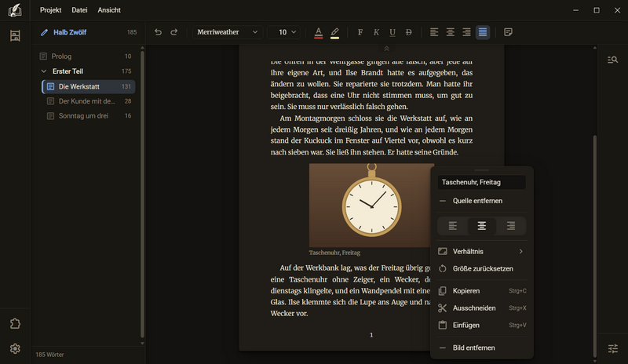
Task: Click Bild entfernen
Action: [482, 348]
